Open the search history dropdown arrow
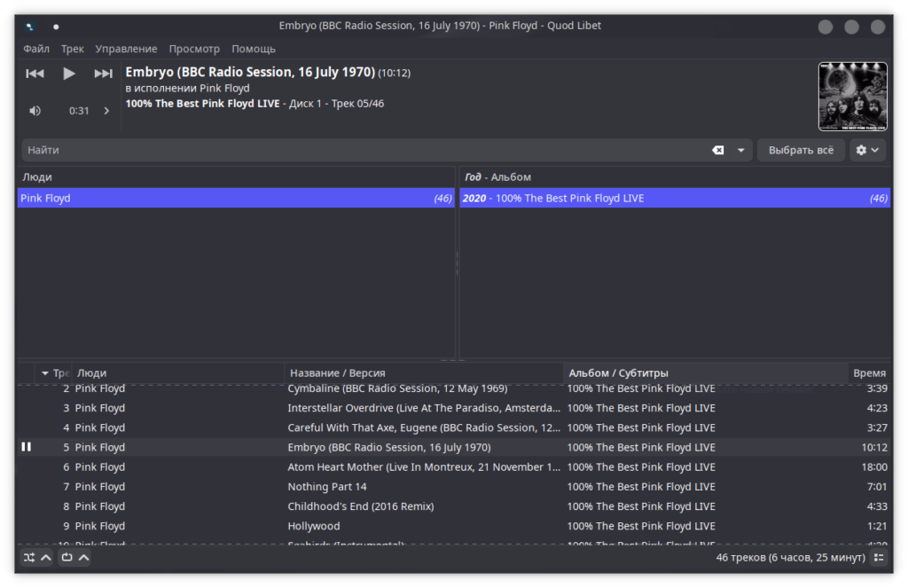The height and width of the screenshot is (588, 908). point(740,150)
